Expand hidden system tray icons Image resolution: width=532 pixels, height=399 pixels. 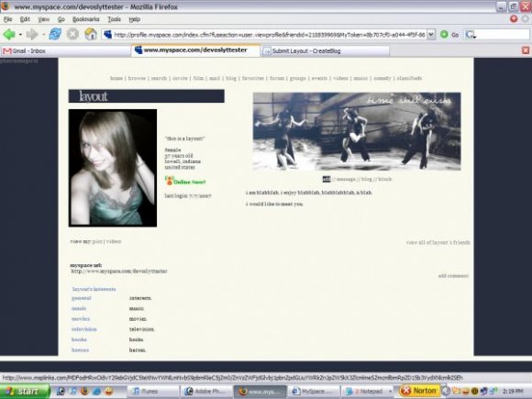(445, 391)
